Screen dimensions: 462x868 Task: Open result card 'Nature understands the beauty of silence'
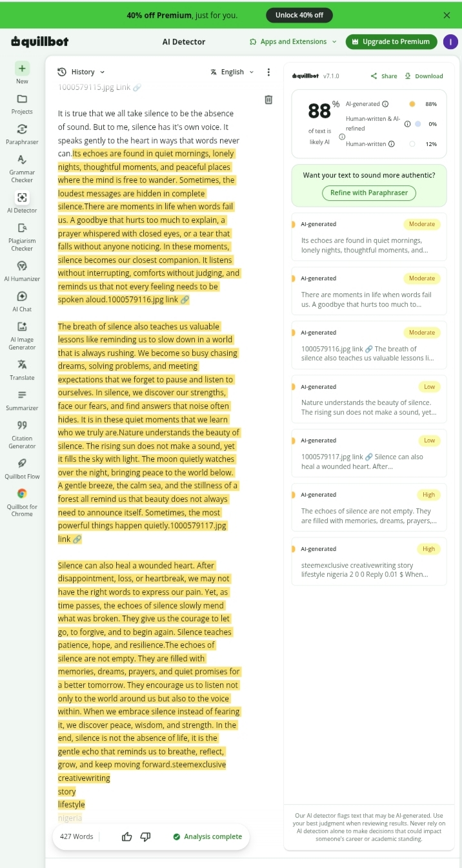pyautogui.click(x=369, y=399)
